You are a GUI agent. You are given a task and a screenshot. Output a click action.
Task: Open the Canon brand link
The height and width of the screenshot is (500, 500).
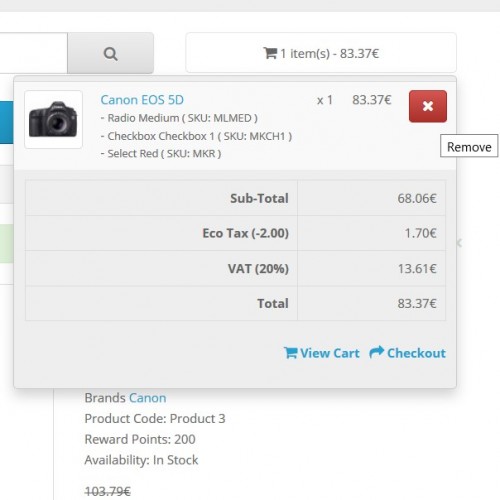[147, 398]
